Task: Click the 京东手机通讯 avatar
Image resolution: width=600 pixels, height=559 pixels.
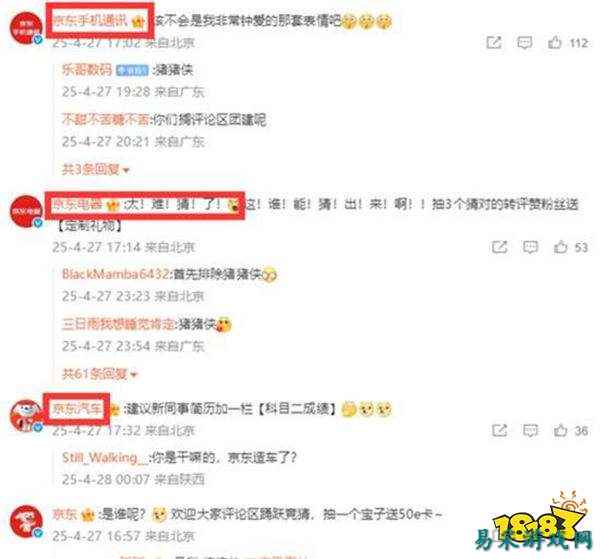Action: point(26,28)
